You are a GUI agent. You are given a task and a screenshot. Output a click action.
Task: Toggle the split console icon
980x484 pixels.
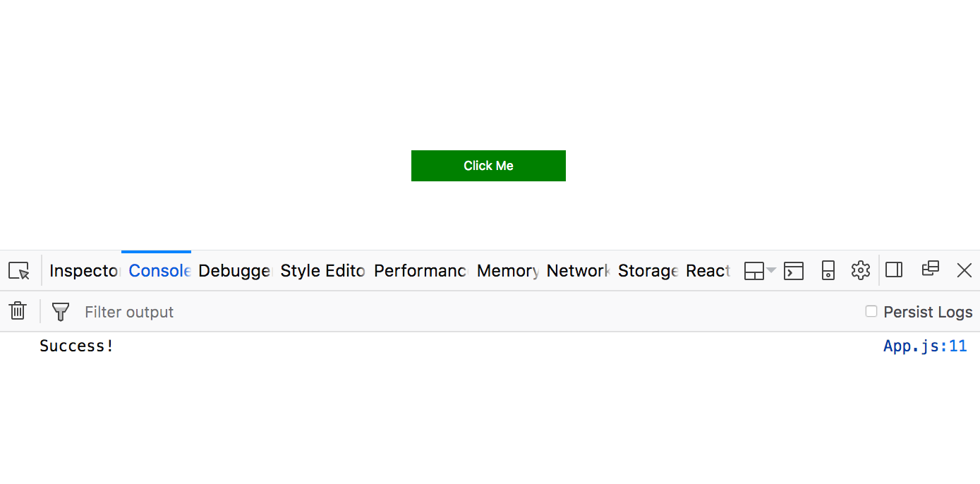point(794,271)
